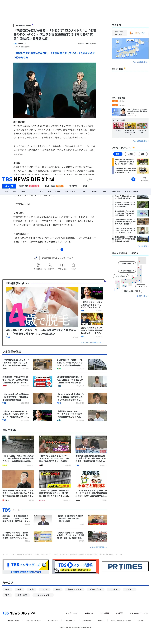
Task: Open the JNNドローンDIG video thumbnail
Action: pyautogui.click(x=142, y=125)
